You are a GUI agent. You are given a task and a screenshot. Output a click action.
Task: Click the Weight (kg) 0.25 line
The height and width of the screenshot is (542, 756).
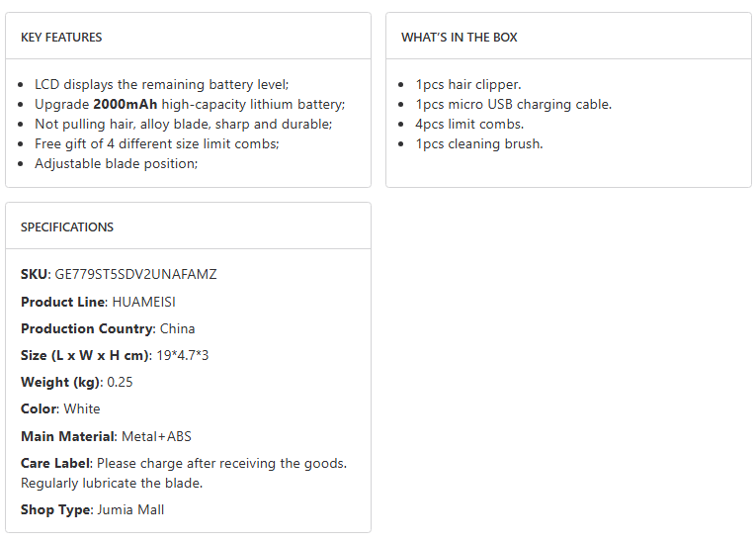coord(77,382)
